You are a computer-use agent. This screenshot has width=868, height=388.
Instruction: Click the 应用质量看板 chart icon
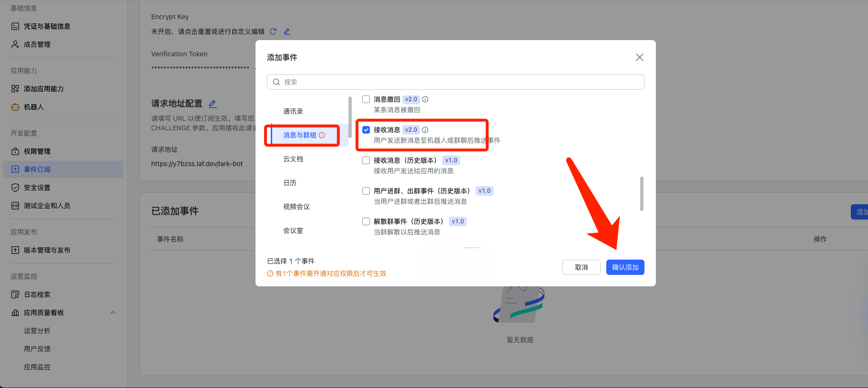coord(15,313)
